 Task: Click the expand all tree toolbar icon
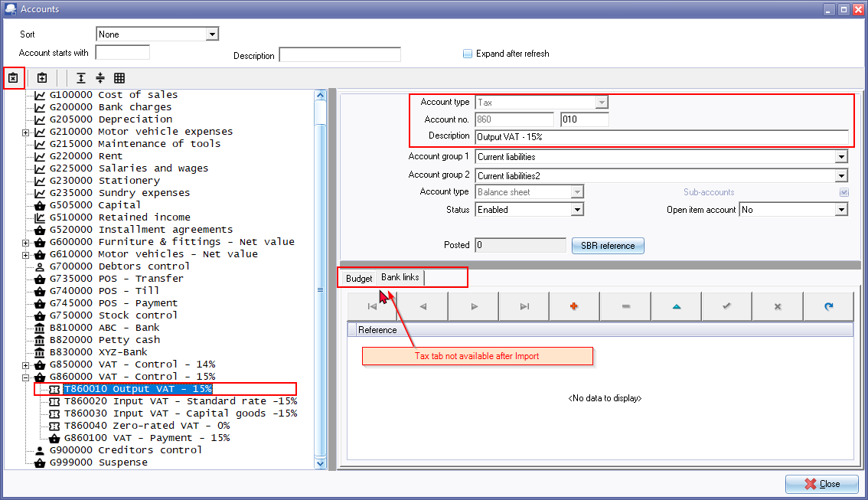[81, 78]
